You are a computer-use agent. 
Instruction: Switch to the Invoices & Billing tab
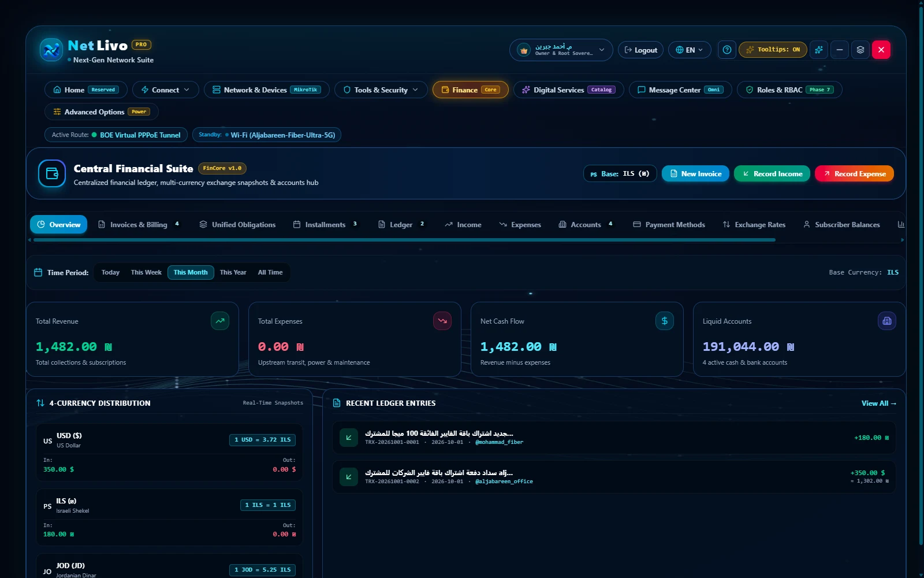point(139,224)
